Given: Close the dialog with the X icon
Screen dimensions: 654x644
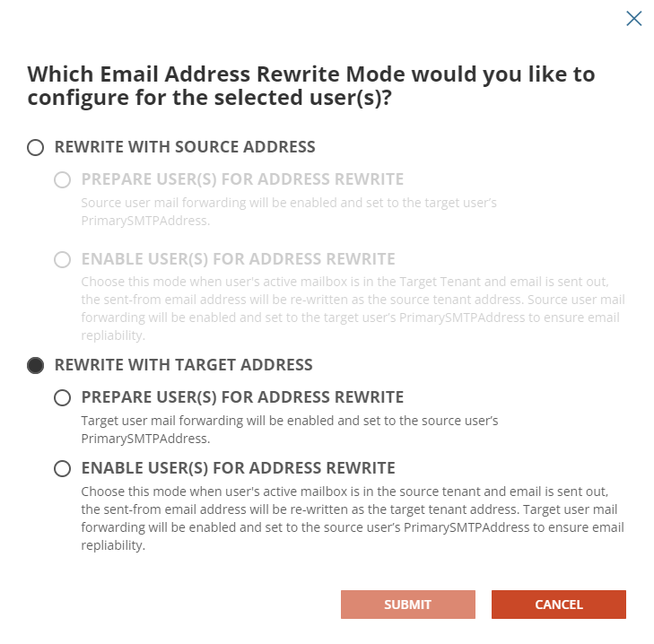Looking at the screenshot, I should click(x=633, y=19).
